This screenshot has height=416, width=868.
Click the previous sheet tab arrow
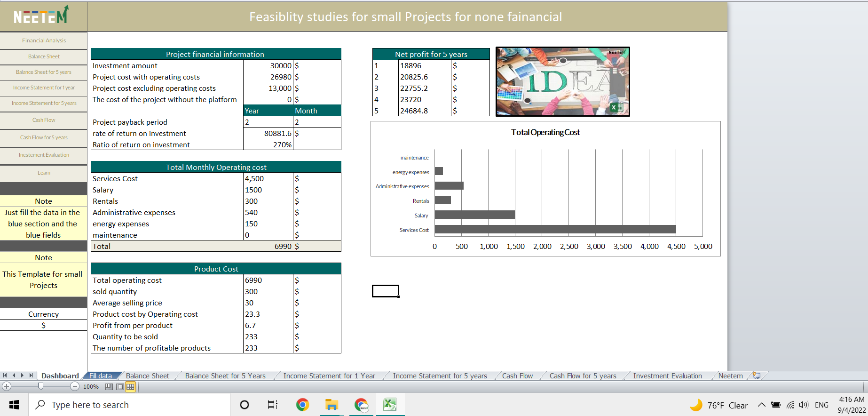point(14,376)
